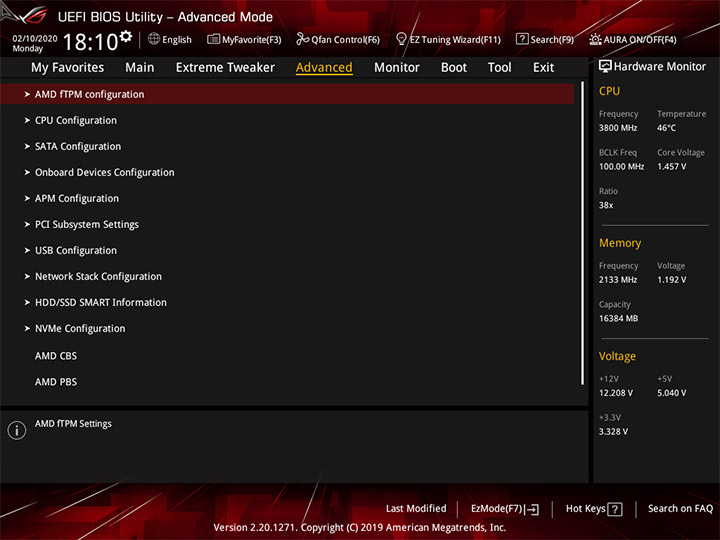Select the Advanced tab
The image size is (720, 540).
(324, 68)
